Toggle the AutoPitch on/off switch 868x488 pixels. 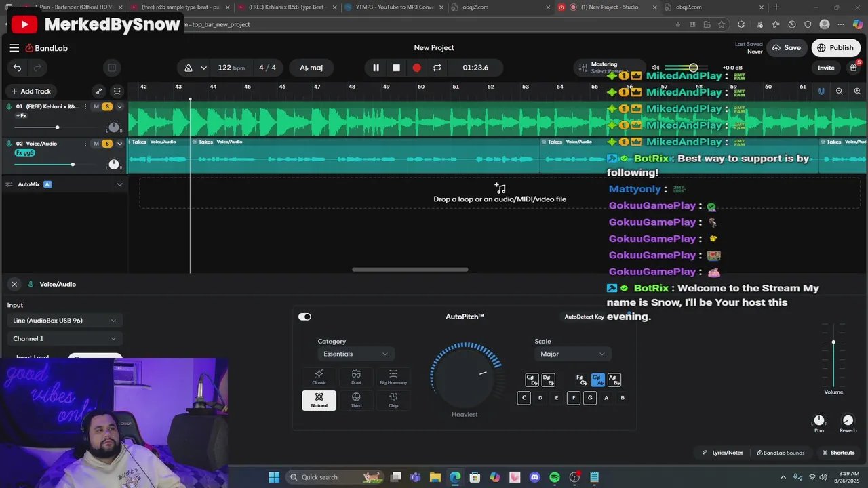(304, 317)
